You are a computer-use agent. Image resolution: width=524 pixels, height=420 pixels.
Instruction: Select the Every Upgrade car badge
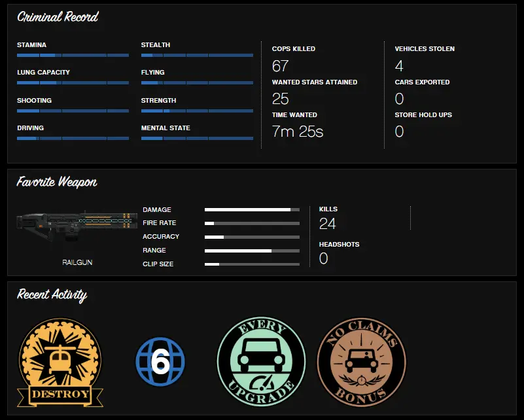[x=261, y=362]
